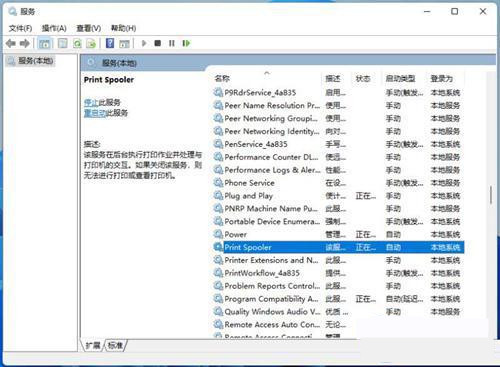
Task: Select the Performance Counter DL... service name
Action: (271, 157)
